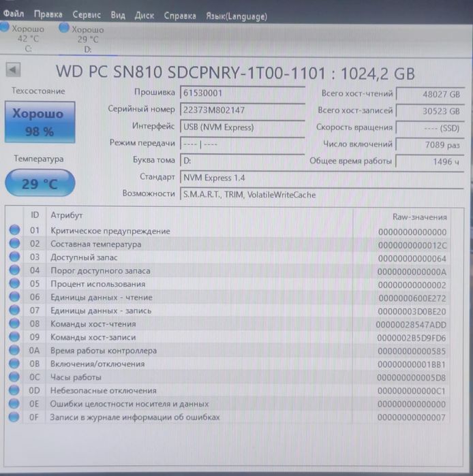Screen dimensions: 473x476
Task: Select the Команды хост-записи row
Action: point(228,338)
